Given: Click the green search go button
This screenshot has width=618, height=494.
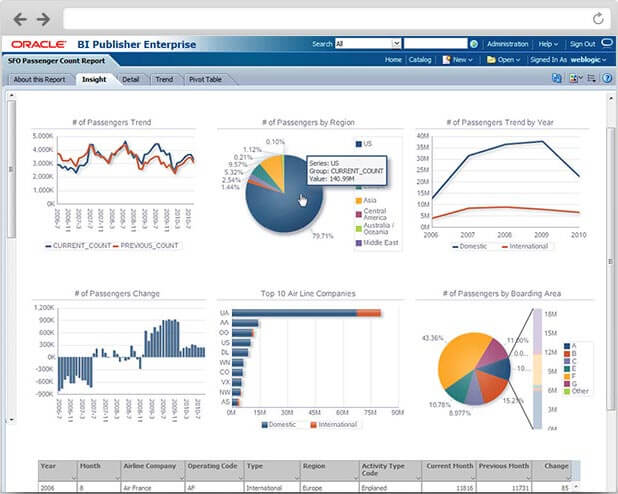Looking at the screenshot, I should [474, 44].
